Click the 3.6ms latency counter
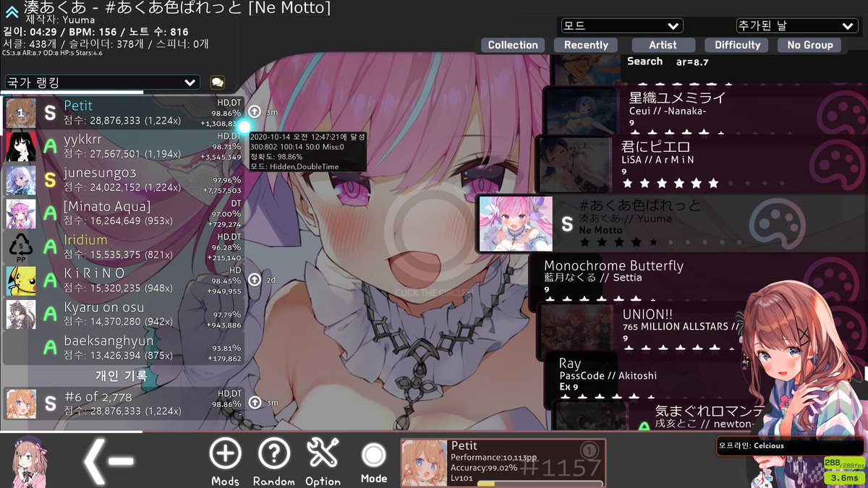 tap(843, 477)
